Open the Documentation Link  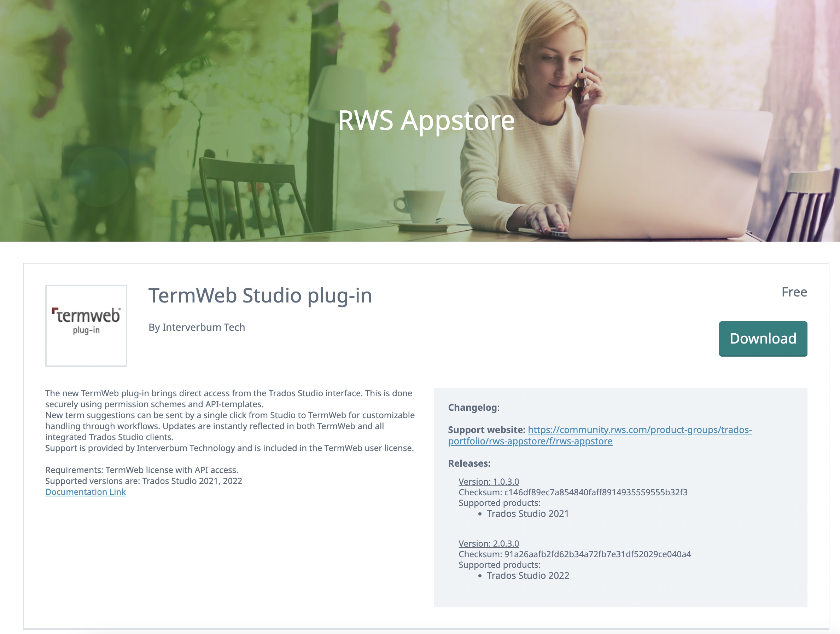(x=86, y=492)
